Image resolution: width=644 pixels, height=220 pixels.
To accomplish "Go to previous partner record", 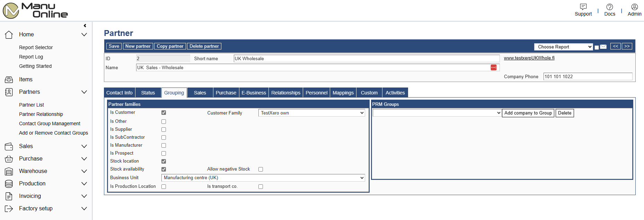I will (x=615, y=46).
